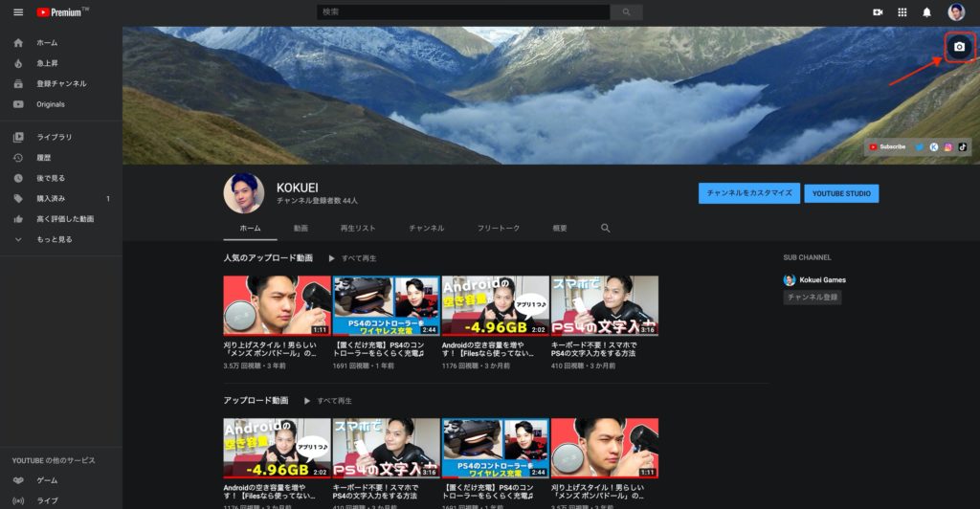Play all 人気のアップロード動画 with すべて再生
This screenshot has height=509, width=980.
click(x=353, y=258)
